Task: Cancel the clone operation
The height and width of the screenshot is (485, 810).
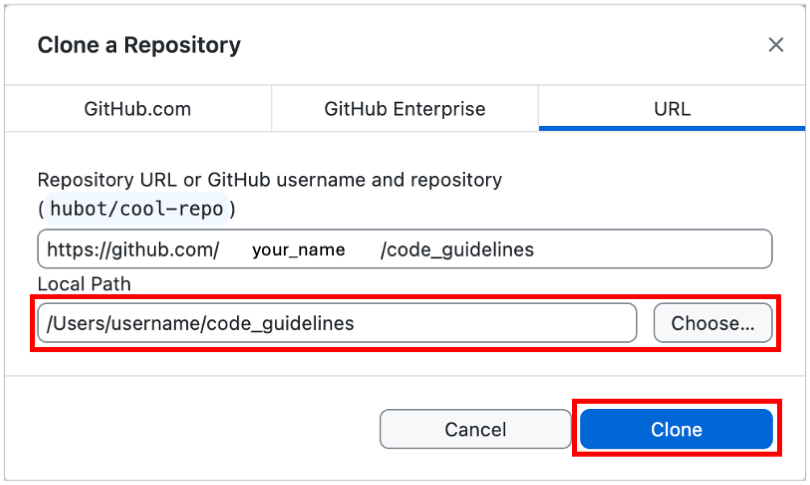Action: pyautogui.click(x=475, y=429)
